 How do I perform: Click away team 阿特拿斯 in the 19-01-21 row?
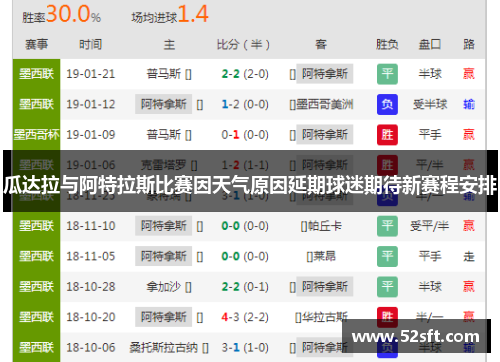click(325, 74)
